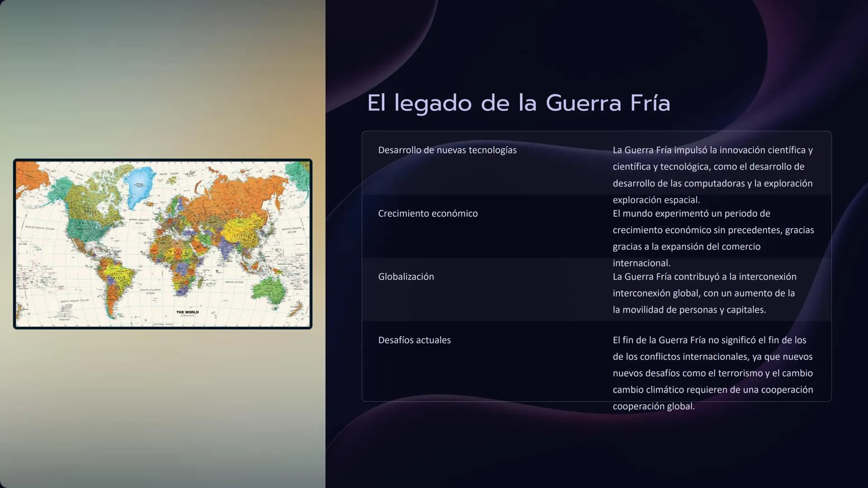Select the title 'El legado de la Guerra Fría'

(519, 103)
